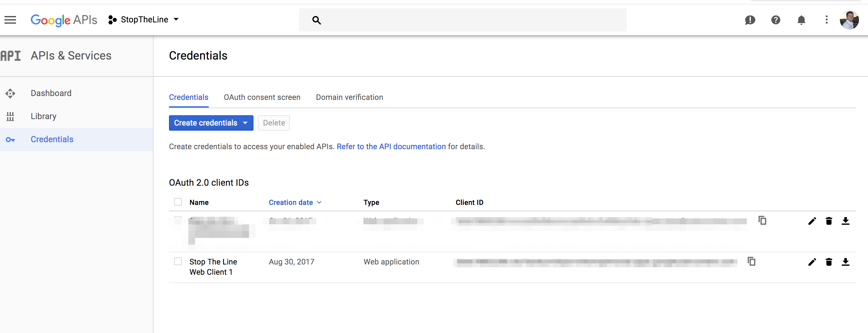Toggle the select-all checkbox in table header
The width and height of the screenshot is (868, 333).
click(178, 202)
